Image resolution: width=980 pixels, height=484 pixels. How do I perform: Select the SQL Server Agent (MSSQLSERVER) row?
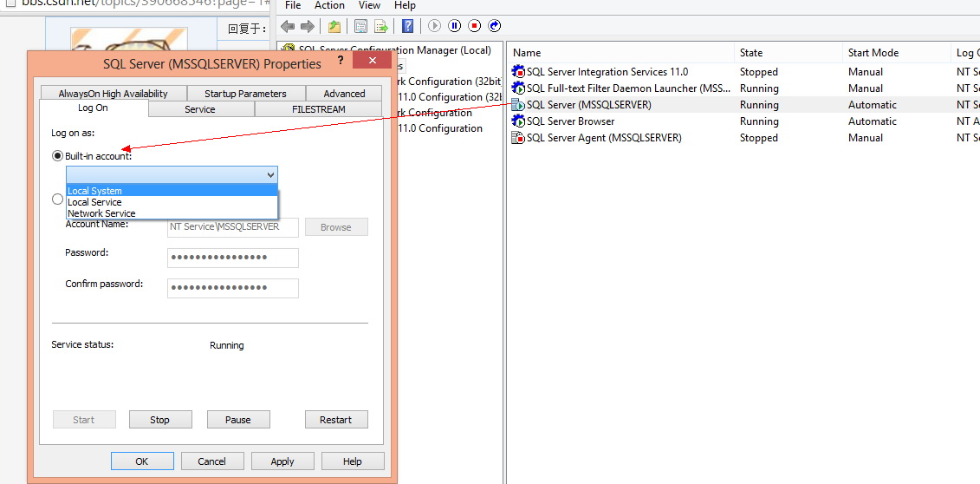pyautogui.click(x=743, y=138)
